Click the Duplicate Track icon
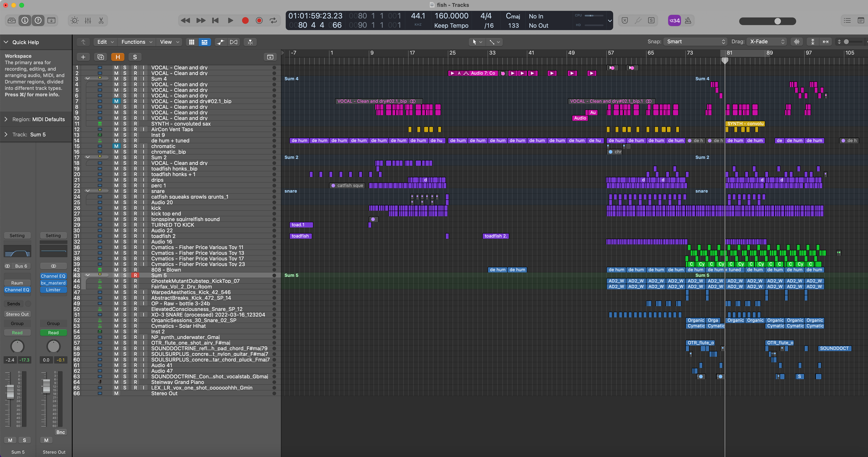The height and width of the screenshot is (457, 868). pyautogui.click(x=101, y=57)
